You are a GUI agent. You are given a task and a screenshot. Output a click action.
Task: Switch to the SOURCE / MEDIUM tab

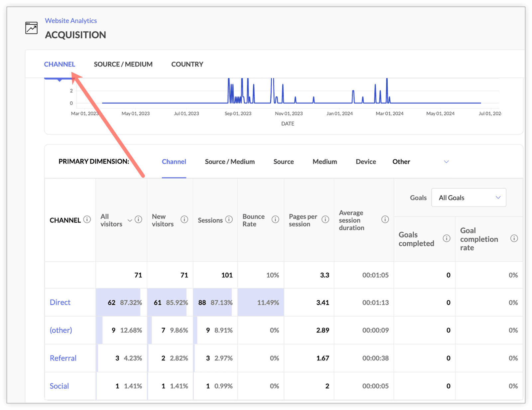coord(123,64)
